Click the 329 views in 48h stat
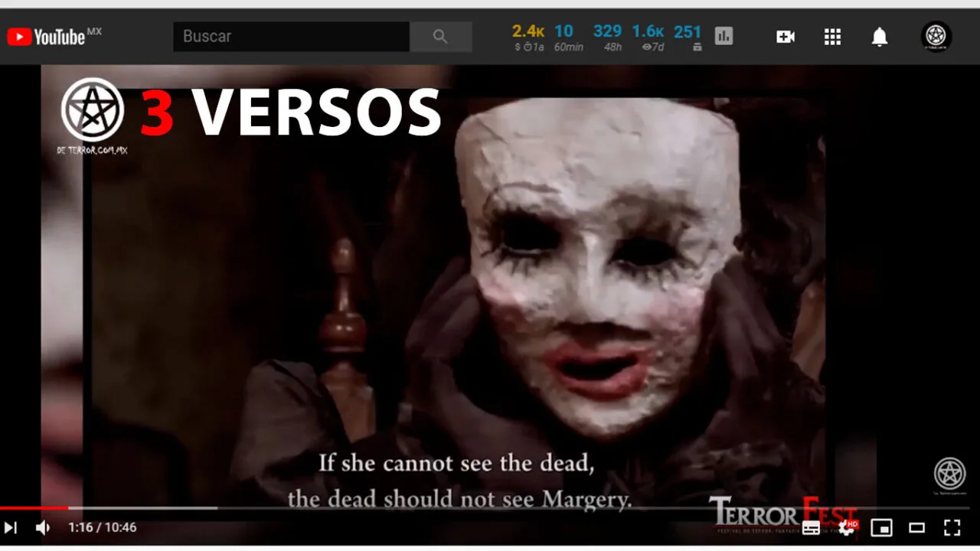 (607, 37)
